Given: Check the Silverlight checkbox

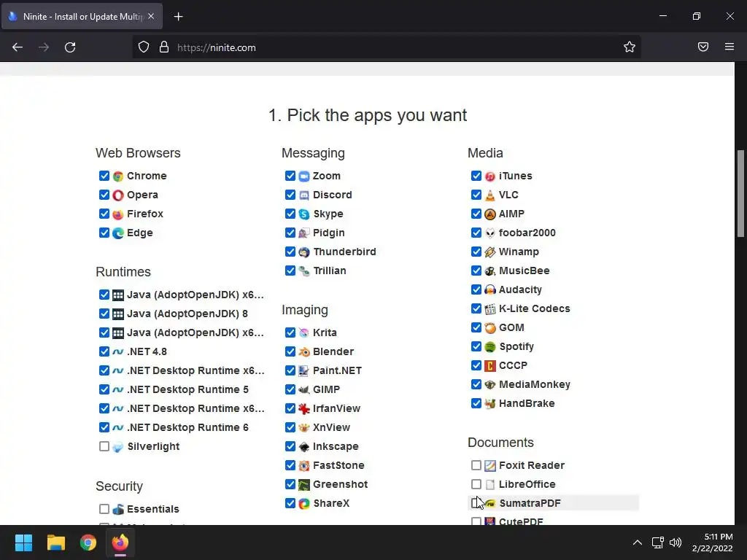Looking at the screenshot, I should (104, 446).
